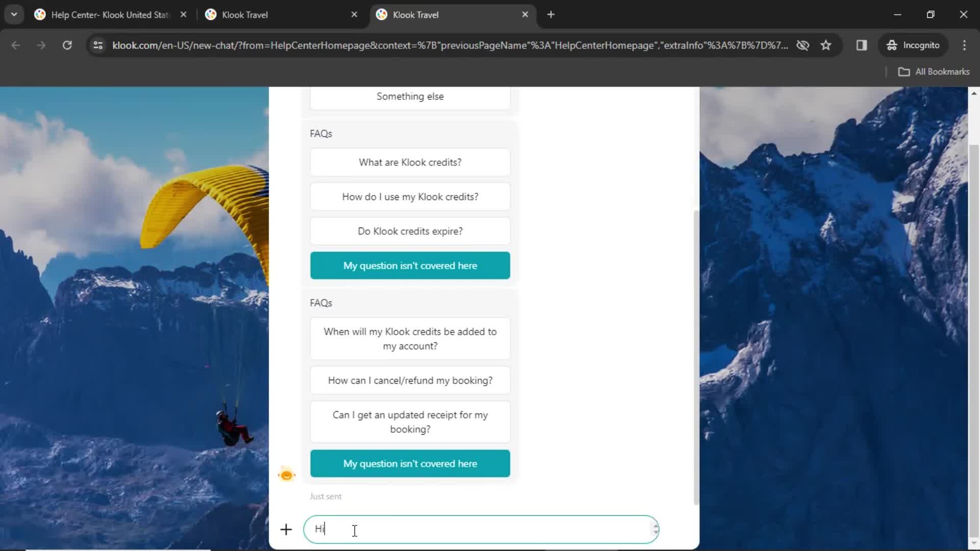Toggle the browser side panel icon
Viewport: 980px width, 551px height.
tap(862, 45)
